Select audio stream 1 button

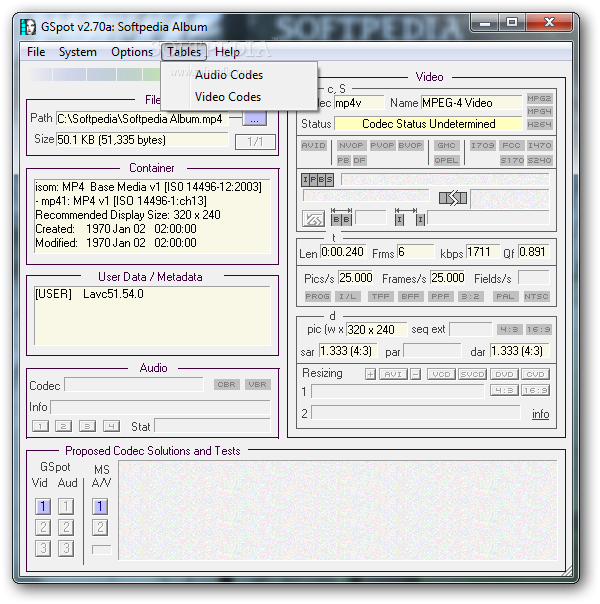pos(40,426)
